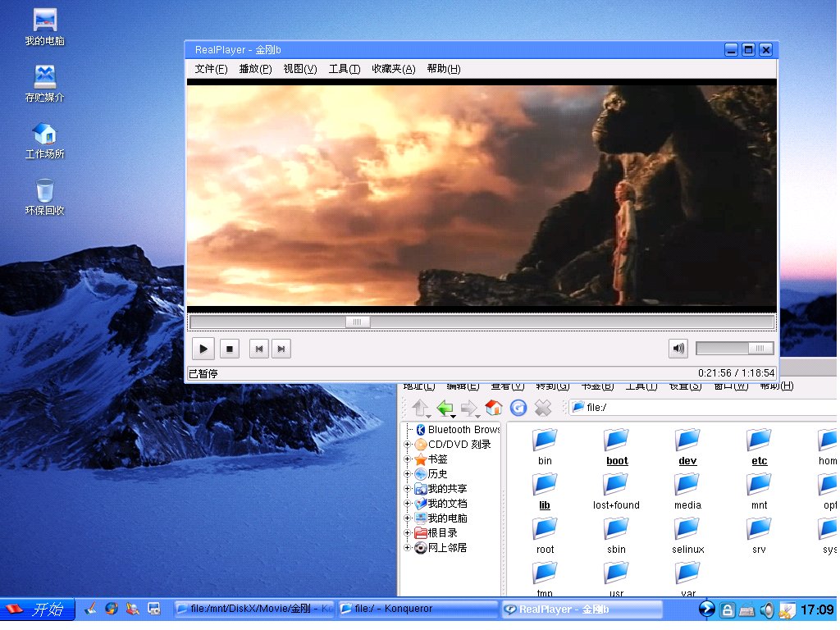Image resolution: width=840 pixels, height=630 pixels.
Task: Switch to file:/mnt/DiskX/Movie/金刚 taskbar window
Action: (254, 609)
